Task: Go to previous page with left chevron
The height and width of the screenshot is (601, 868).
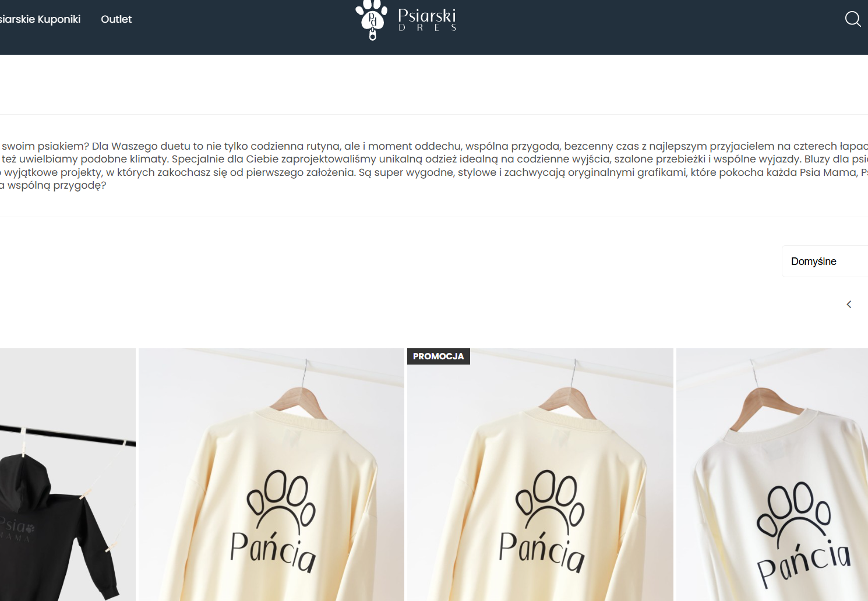Action: [849, 305]
